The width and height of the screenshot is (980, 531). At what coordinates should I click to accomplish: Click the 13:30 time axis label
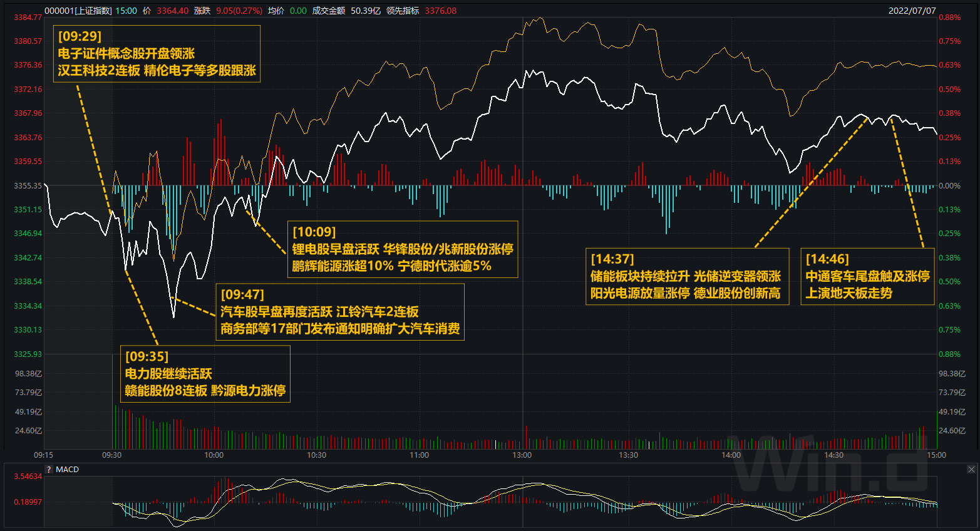(628, 455)
